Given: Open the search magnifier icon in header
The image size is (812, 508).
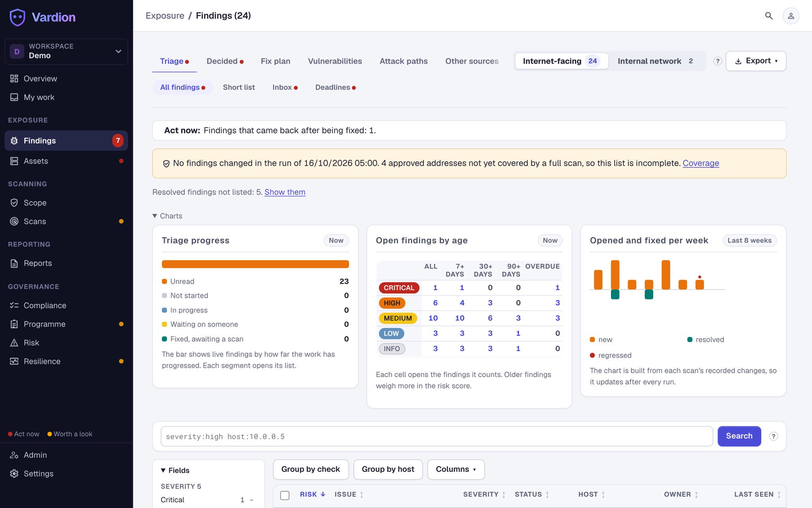Looking at the screenshot, I should coord(769,15).
